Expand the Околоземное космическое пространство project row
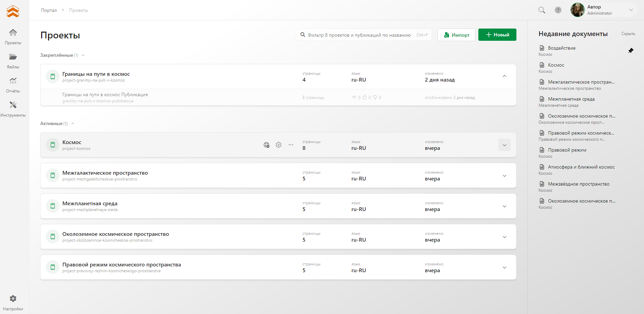 point(505,237)
